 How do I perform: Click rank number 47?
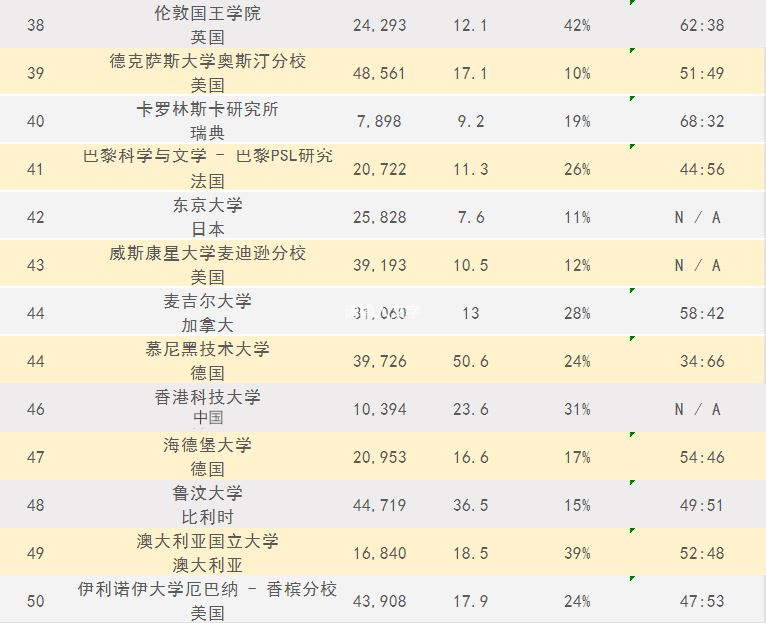point(36,457)
